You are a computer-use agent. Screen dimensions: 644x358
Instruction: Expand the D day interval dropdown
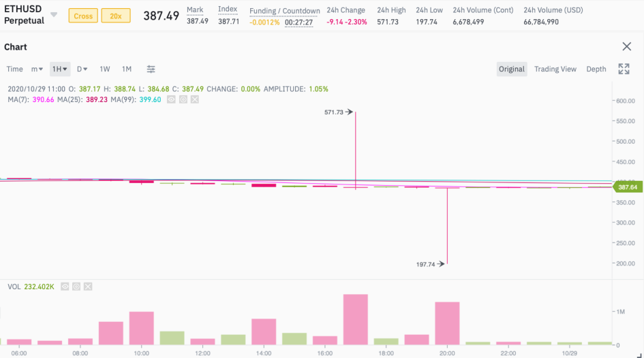[82, 69]
